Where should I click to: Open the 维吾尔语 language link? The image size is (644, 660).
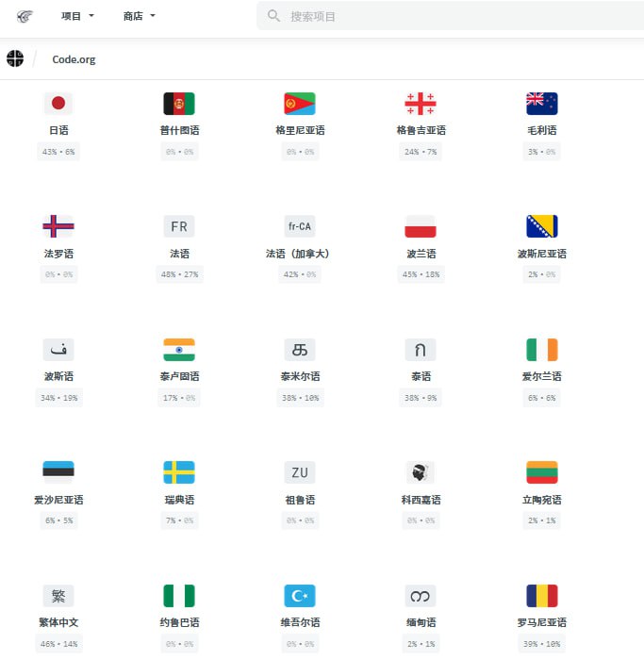click(x=300, y=622)
